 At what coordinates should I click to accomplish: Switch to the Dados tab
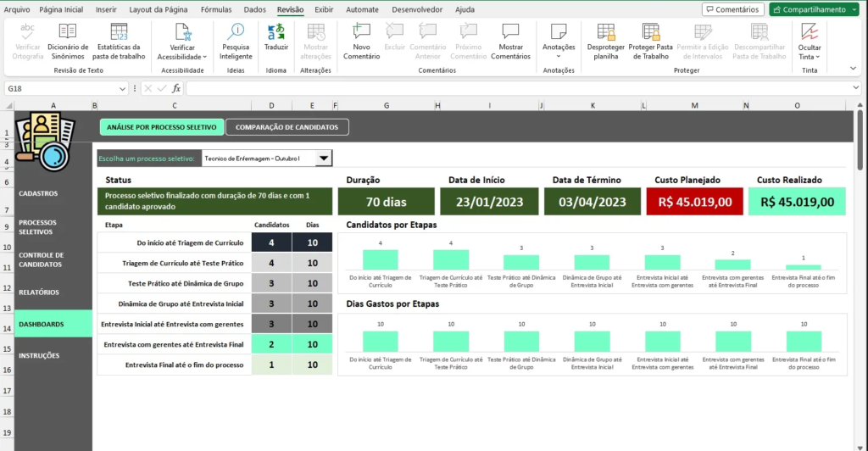point(254,9)
